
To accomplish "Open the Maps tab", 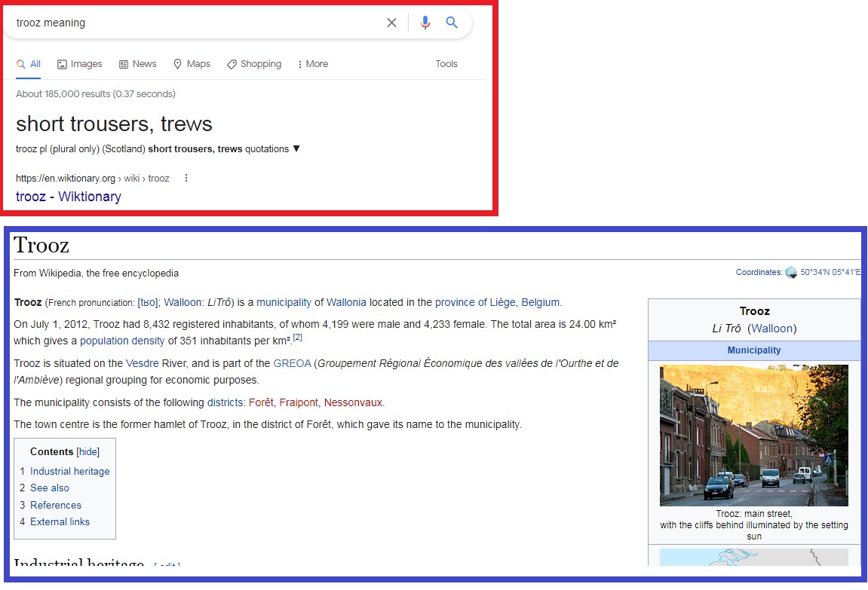I will point(192,64).
